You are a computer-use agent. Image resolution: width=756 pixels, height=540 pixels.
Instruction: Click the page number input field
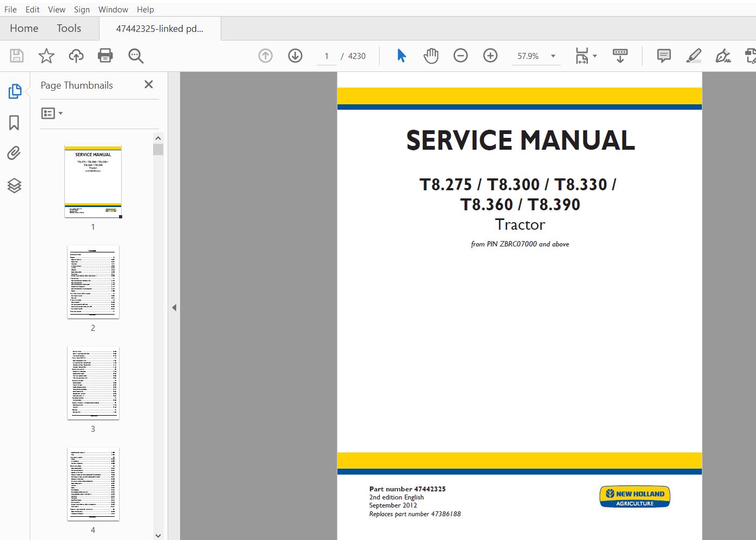pyautogui.click(x=327, y=56)
